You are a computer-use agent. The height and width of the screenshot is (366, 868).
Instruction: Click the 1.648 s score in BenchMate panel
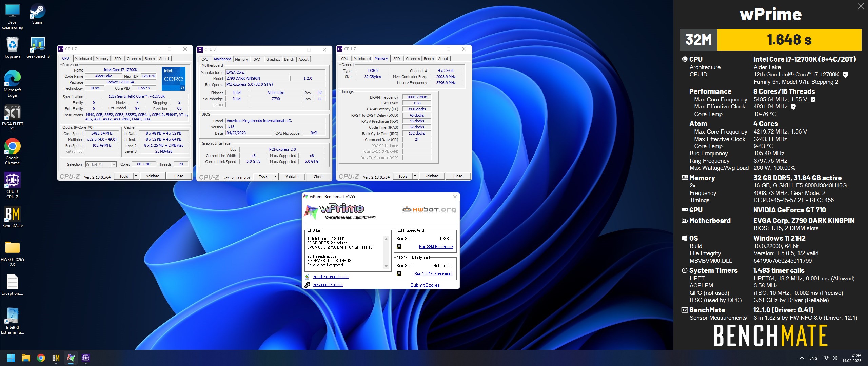pyautogui.click(x=789, y=40)
